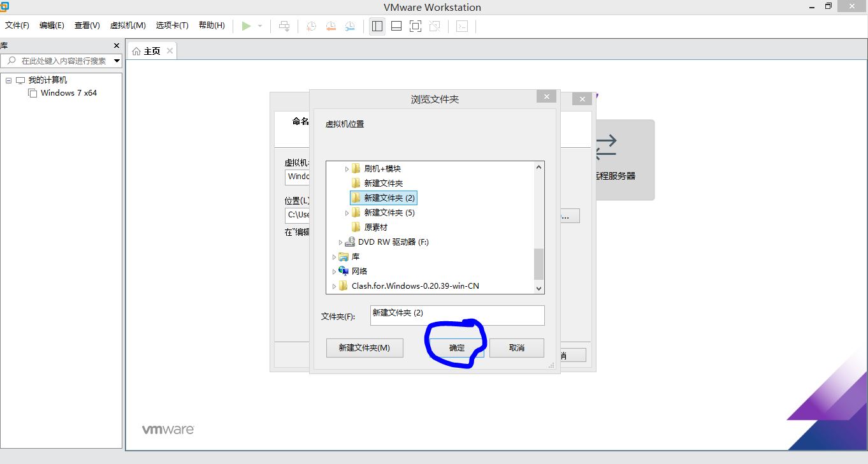The height and width of the screenshot is (464, 868).
Task: Open the power options dropdown arrow
Action: pos(260,26)
